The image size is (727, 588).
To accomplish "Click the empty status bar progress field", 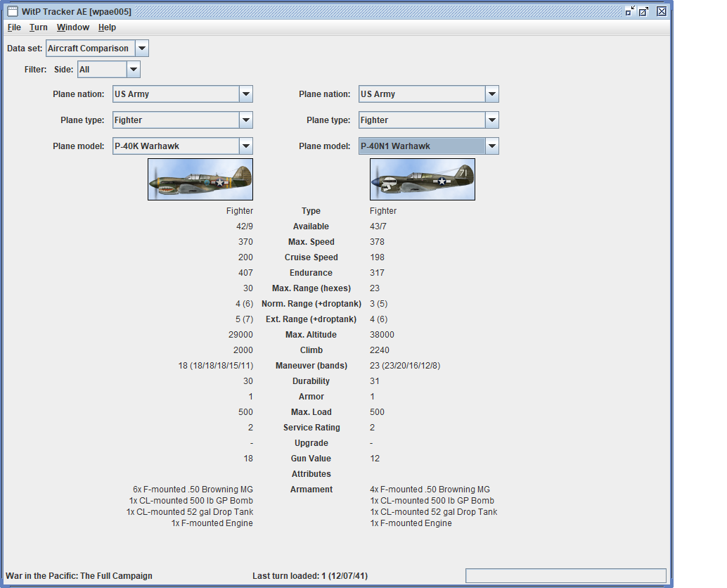I will [565, 576].
